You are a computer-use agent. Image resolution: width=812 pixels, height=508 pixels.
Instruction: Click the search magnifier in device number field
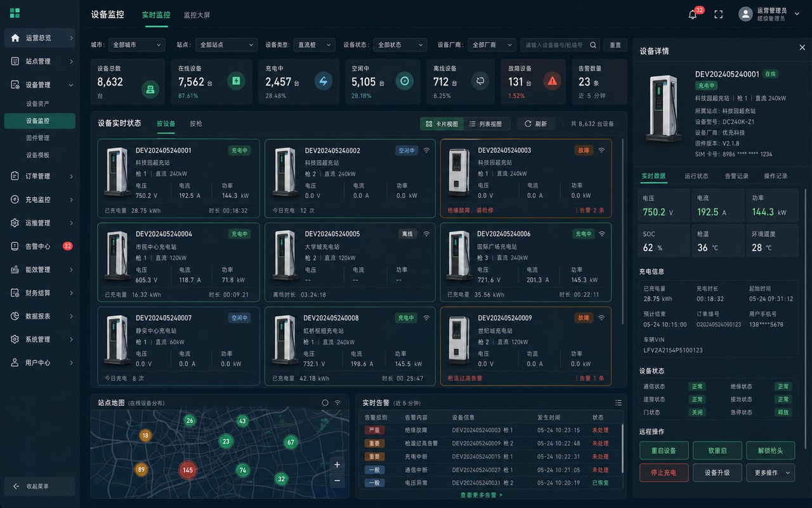click(593, 45)
